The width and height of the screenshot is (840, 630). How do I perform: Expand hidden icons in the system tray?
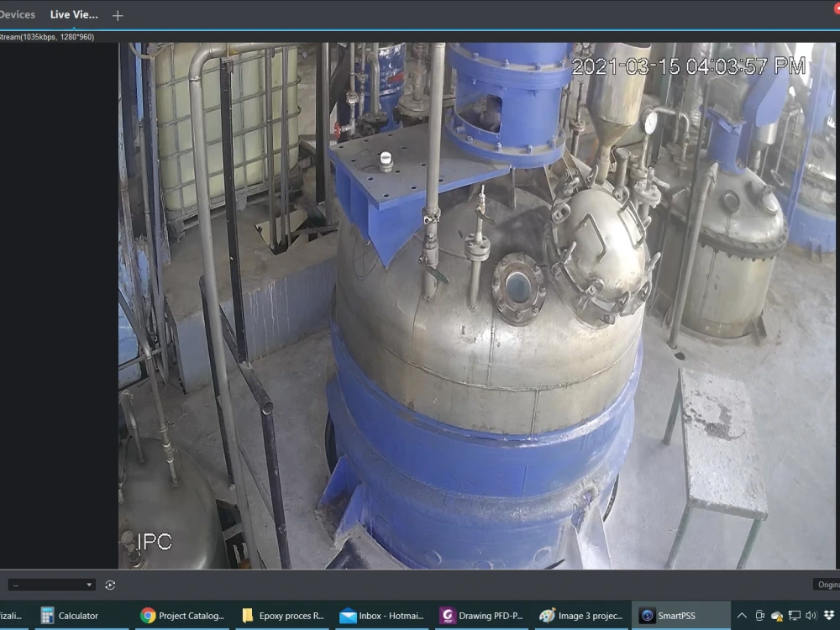coord(743,616)
